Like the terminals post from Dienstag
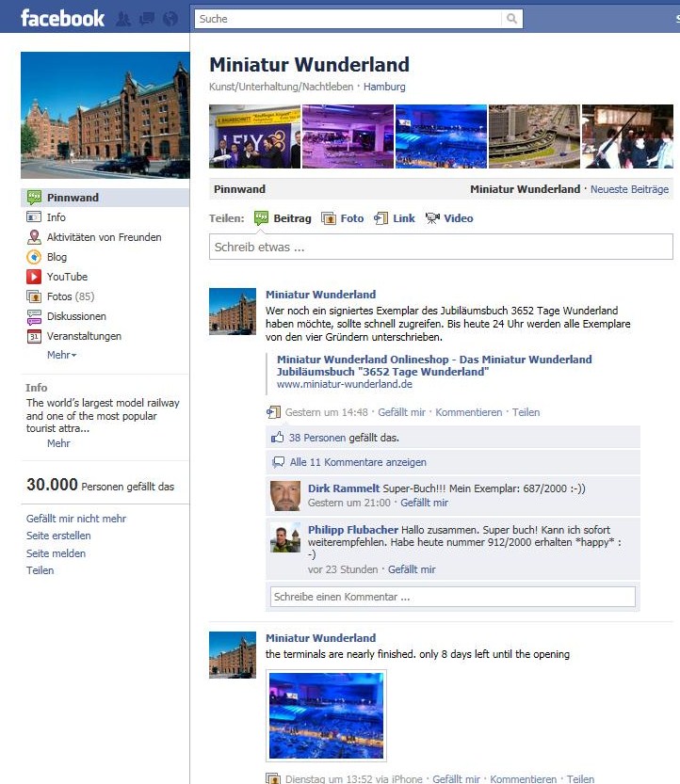 click(456, 779)
